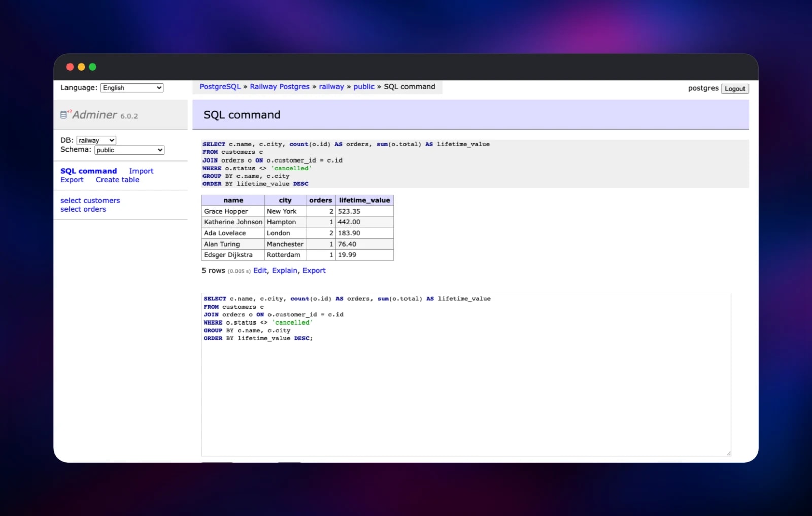
Task: Click the Ada Lovelace cell
Action: (233, 233)
